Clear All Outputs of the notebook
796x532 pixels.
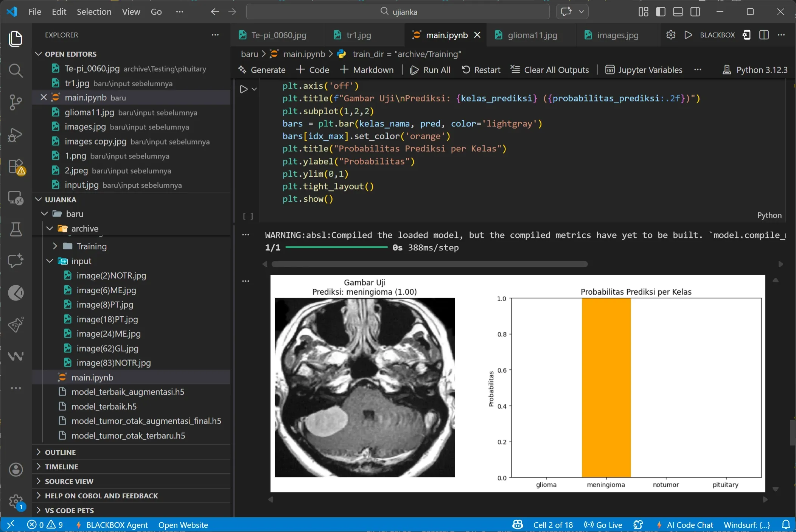(x=550, y=70)
